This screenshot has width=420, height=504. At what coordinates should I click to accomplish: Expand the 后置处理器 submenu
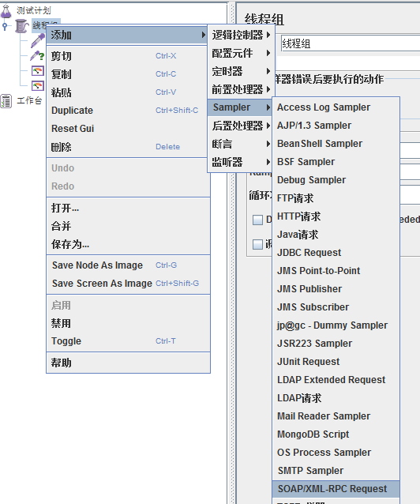coord(241,126)
